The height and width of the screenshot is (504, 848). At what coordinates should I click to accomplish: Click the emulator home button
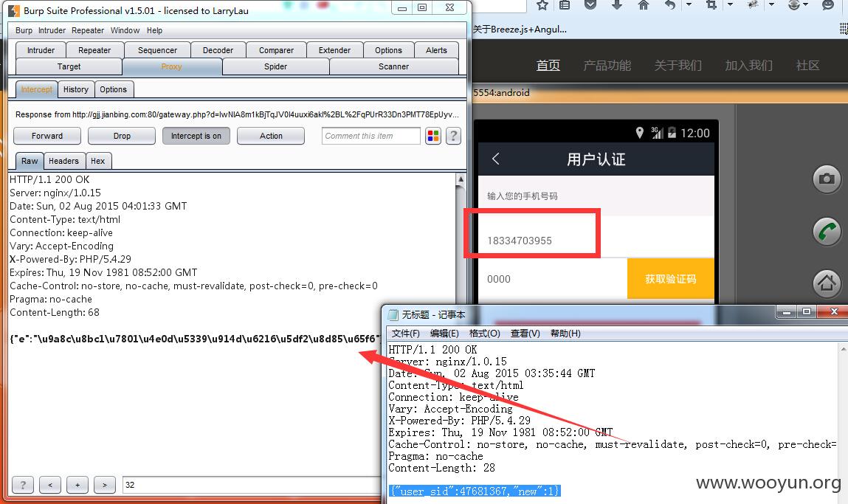click(827, 283)
